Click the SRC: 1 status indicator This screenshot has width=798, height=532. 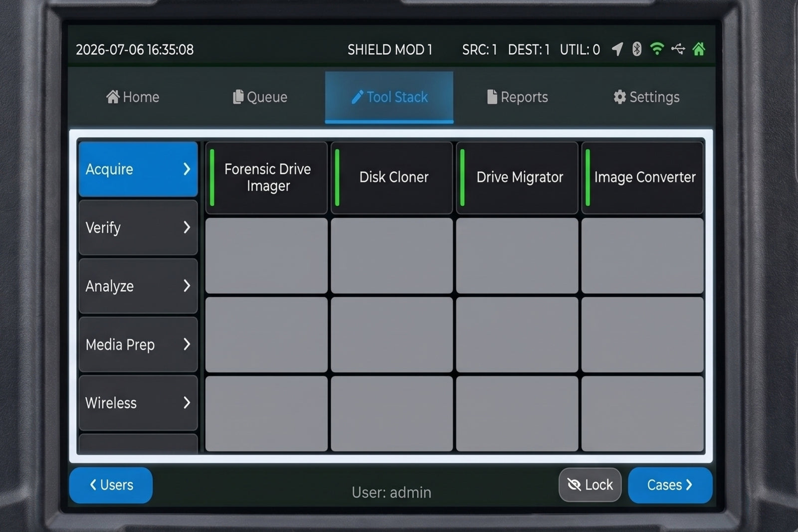[x=479, y=49]
